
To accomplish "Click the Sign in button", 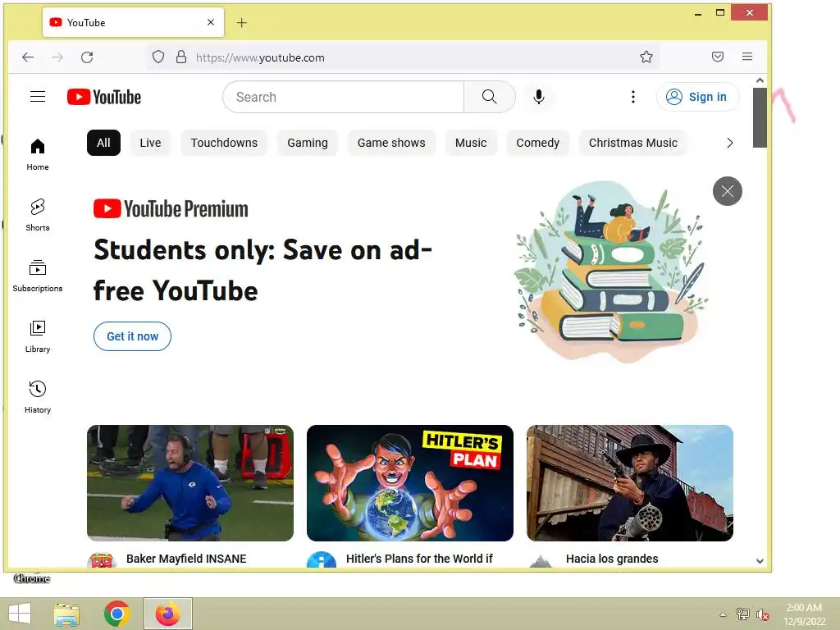I will tap(697, 97).
